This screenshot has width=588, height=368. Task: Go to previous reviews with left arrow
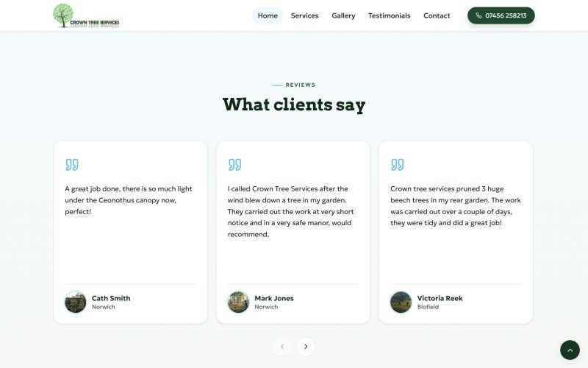[282, 346]
